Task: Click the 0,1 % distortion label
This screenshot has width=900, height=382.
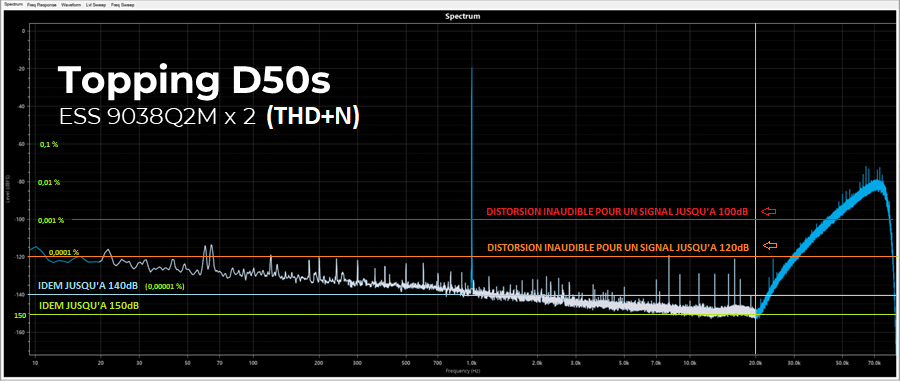Action: (x=49, y=145)
